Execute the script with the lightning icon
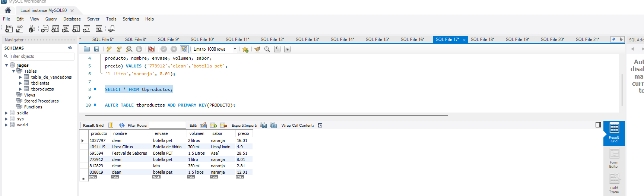Image resolution: width=644 pixels, height=196 pixels. tap(109, 49)
